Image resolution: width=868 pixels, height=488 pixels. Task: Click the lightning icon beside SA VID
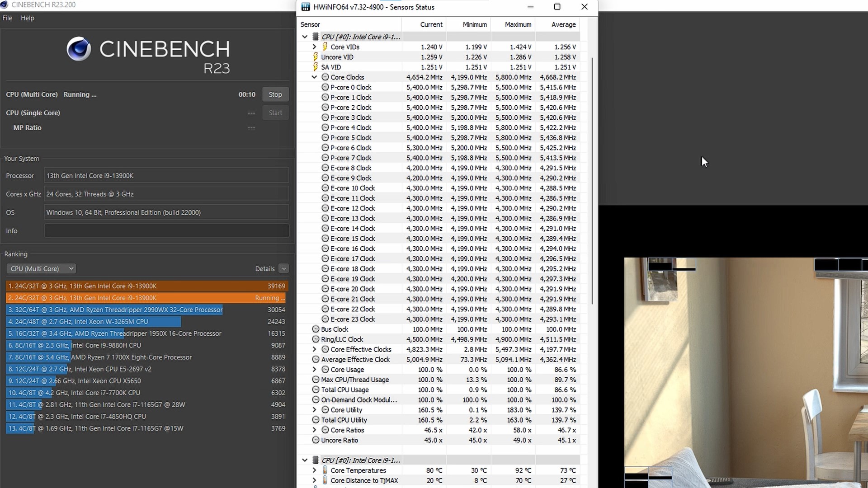coord(315,67)
